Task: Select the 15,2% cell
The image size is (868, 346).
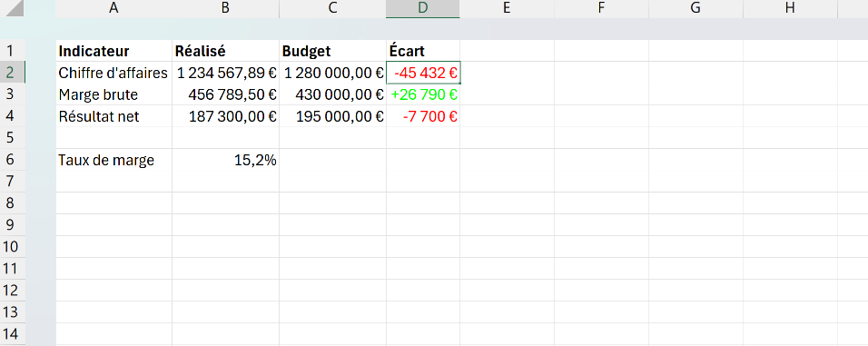Action: (x=225, y=160)
